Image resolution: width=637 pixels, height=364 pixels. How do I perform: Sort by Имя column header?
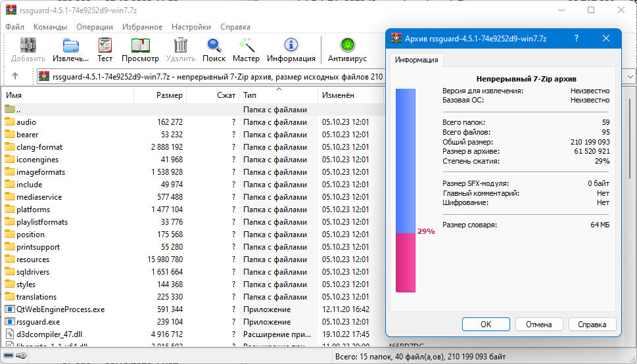[x=68, y=95]
